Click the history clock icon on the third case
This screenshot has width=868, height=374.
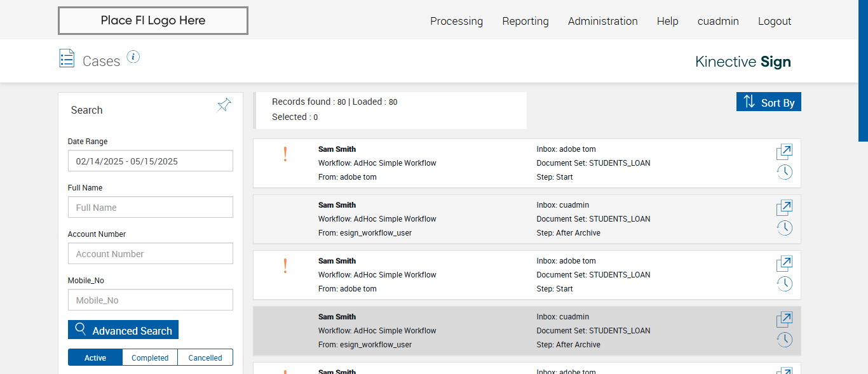[x=784, y=284]
